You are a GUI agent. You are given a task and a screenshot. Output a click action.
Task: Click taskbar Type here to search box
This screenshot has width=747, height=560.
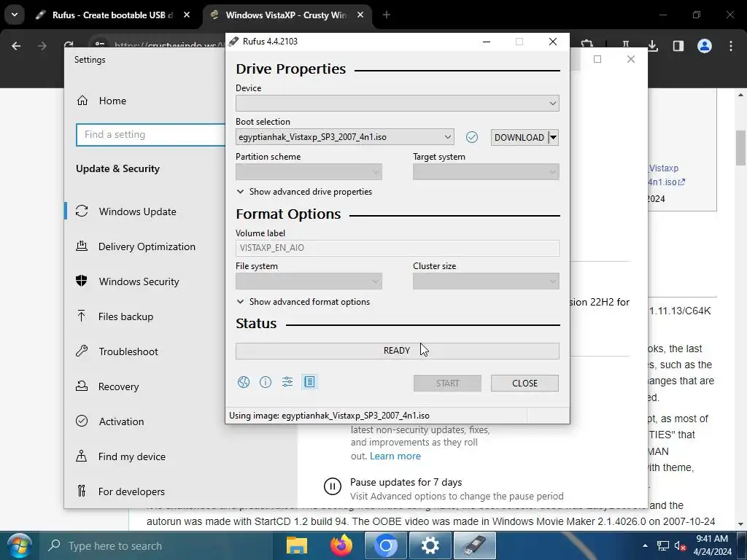click(155, 545)
